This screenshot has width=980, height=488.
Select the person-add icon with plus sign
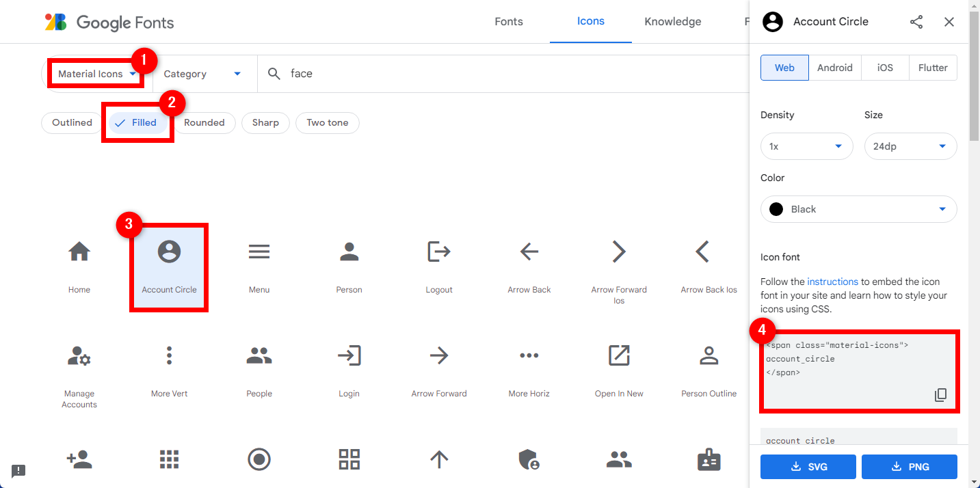(79, 459)
